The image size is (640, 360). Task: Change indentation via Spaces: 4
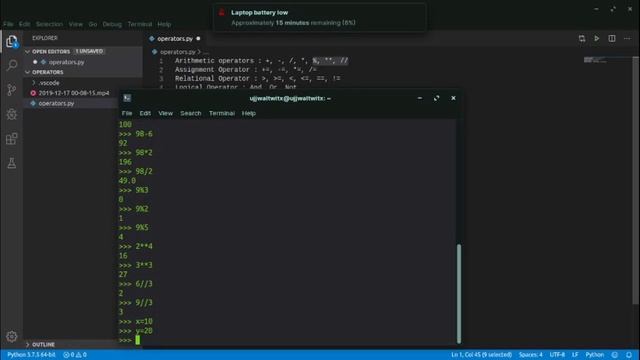click(531, 355)
